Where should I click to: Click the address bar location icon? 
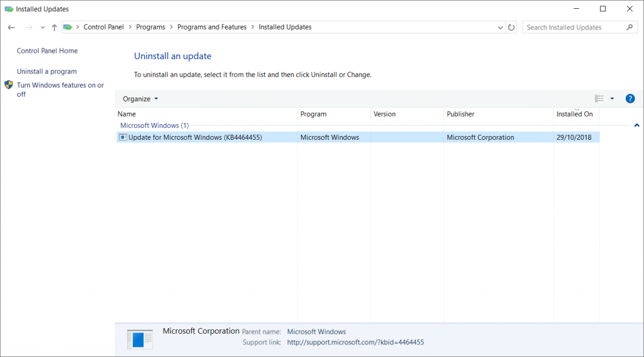[68, 27]
